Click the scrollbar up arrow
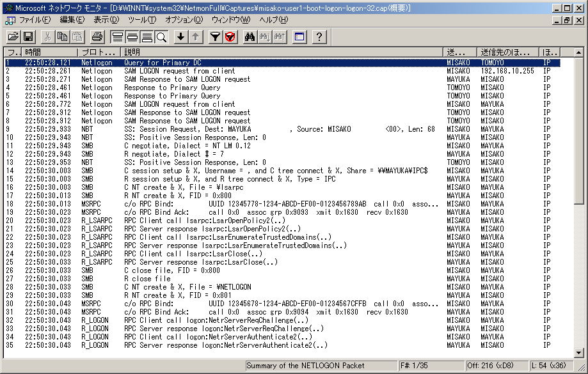 pyautogui.click(x=578, y=52)
